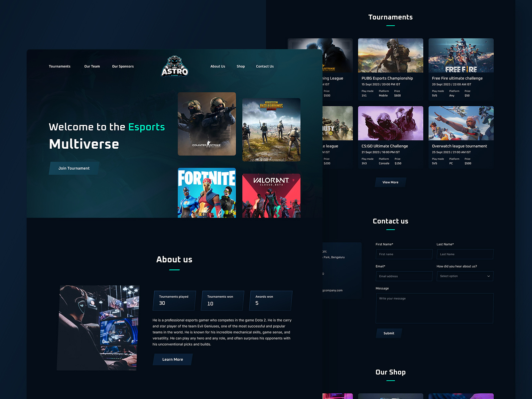Focus the Email address input field
Screen dimensions: 532x399
(x=404, y=276)
